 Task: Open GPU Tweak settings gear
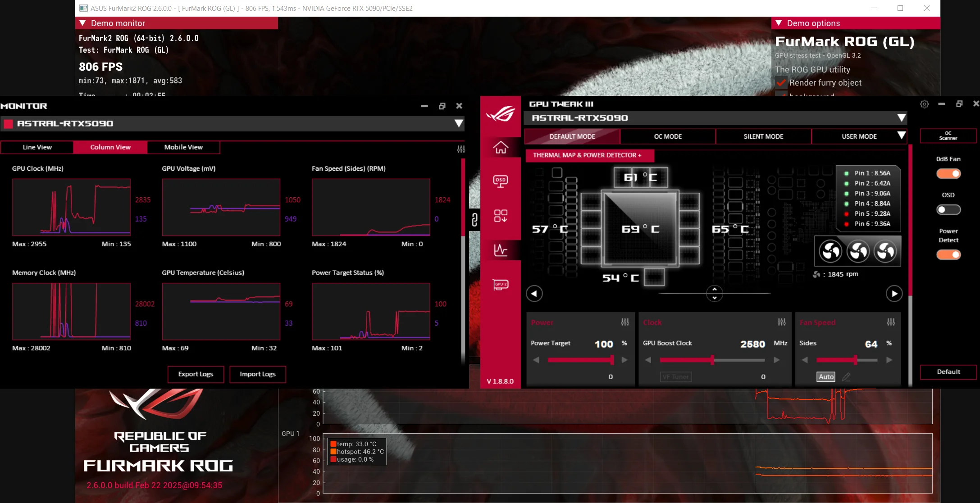tap(924, 104)
